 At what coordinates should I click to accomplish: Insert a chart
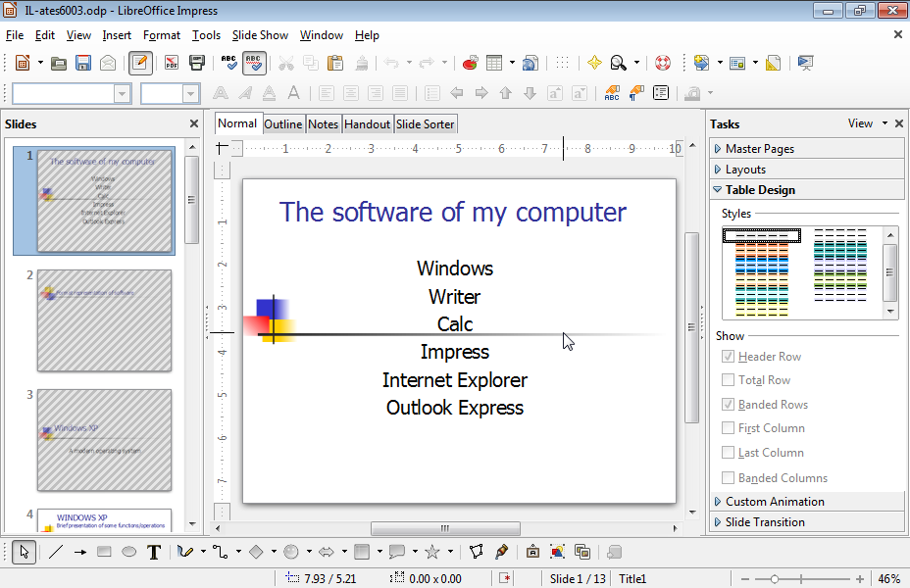click(x=470, y=63)
